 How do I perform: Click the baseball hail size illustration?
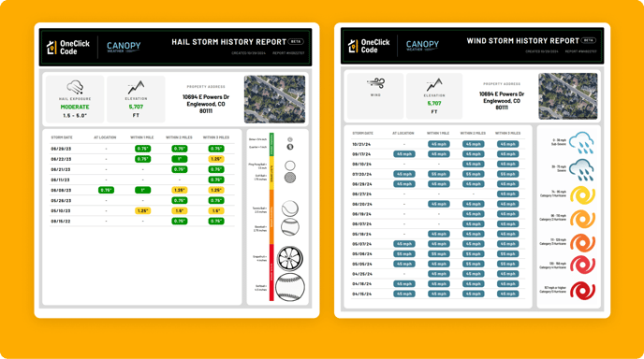290,227
